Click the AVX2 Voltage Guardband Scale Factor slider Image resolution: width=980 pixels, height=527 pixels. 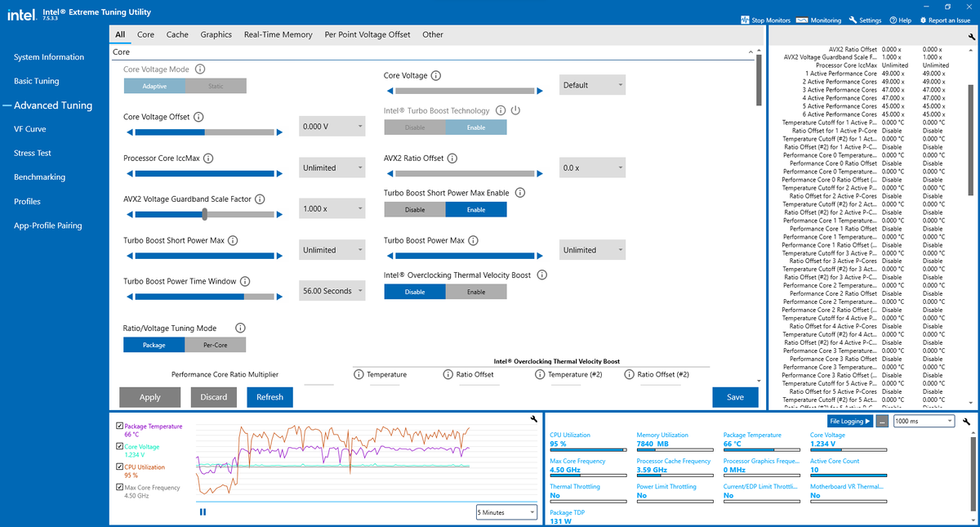point(204,214)
